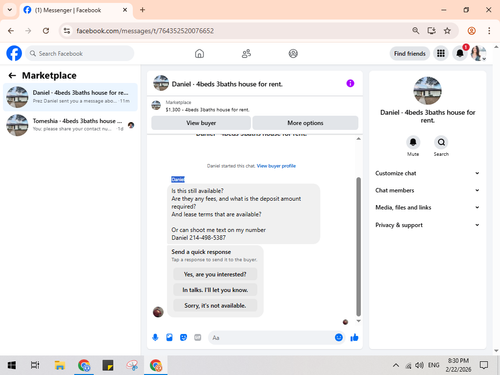The height and width of the screenshot is (375, 500).
Task: Click the highlighted Daniel sender name
Action: tap(178, 179)
